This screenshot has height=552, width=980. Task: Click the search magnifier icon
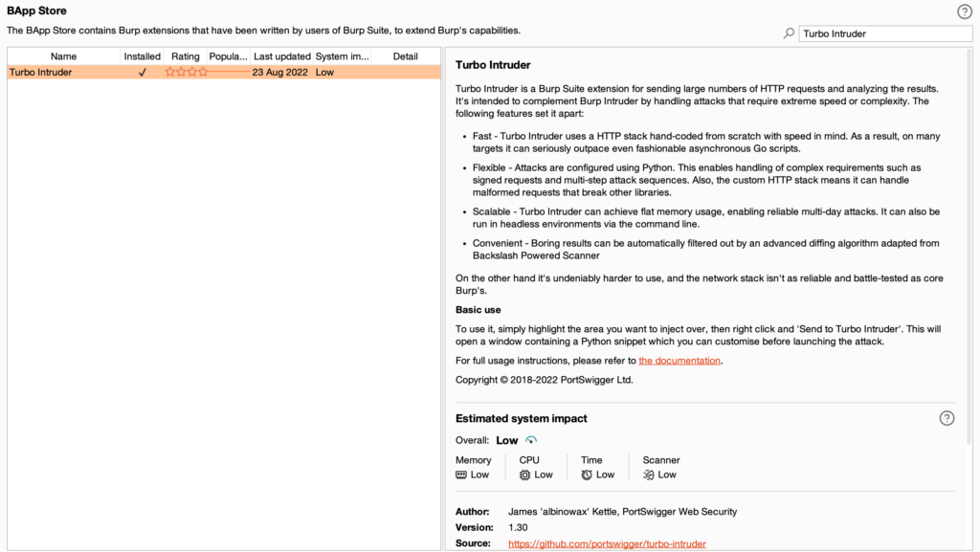point(789,33)
